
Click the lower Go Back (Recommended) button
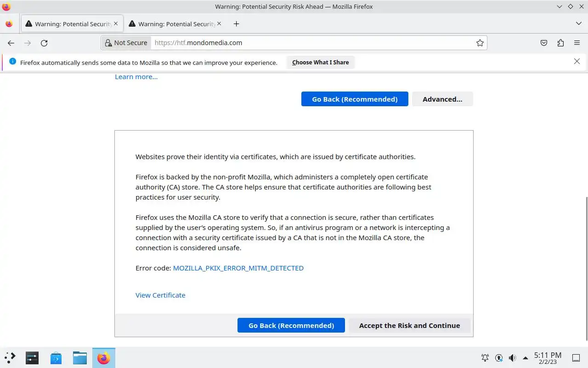[x=291, y=325]
